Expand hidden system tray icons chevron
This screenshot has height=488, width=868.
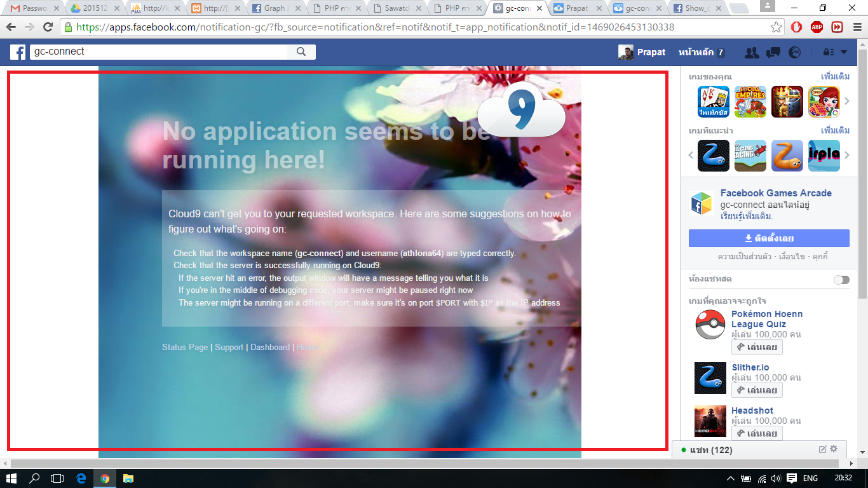click(731, 478)
